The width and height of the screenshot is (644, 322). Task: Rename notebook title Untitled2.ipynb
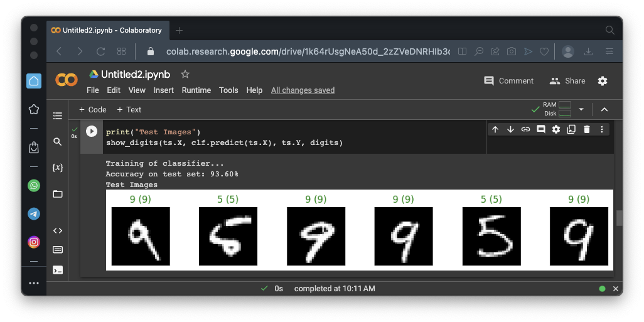pyautogui.click(x=136, y=74)
